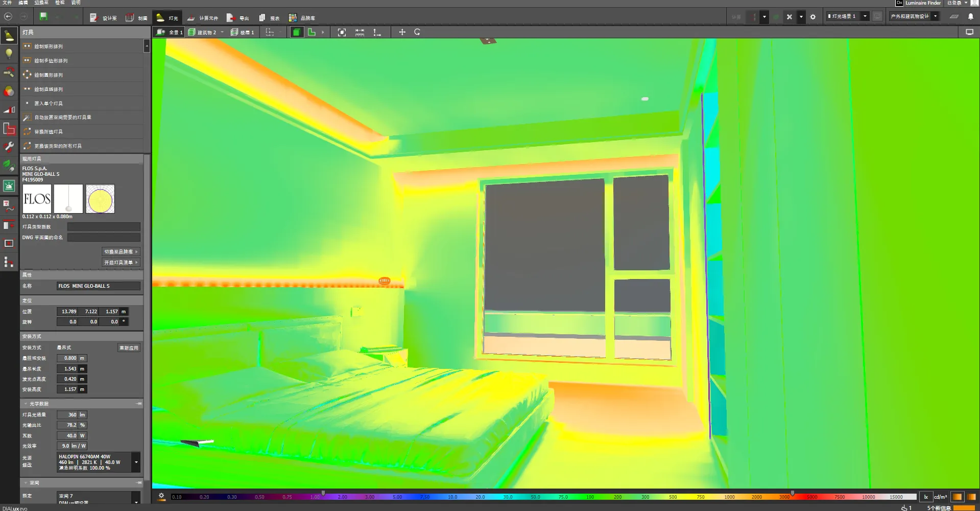This screenshot has width=980, height=511.
Task: Collapse the 光学数据 section
Action: coord(27,404)
